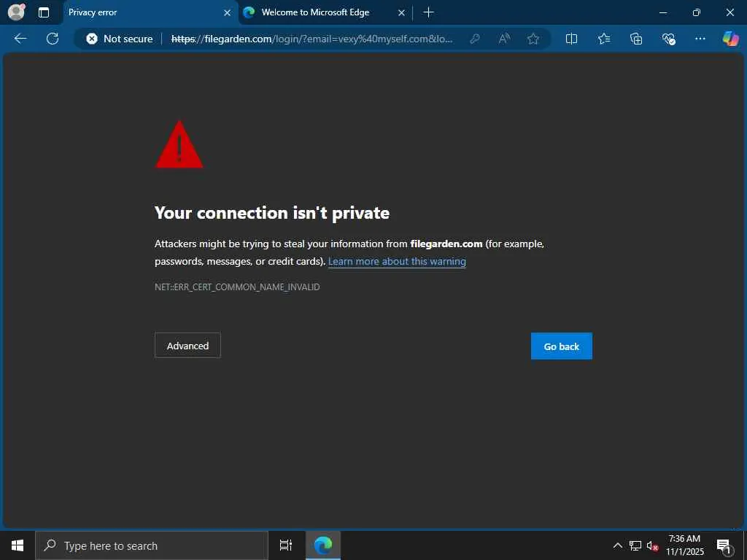Open the clock showing 7:36 AM
The image size is (747, 560).
[x=684, y=545]
